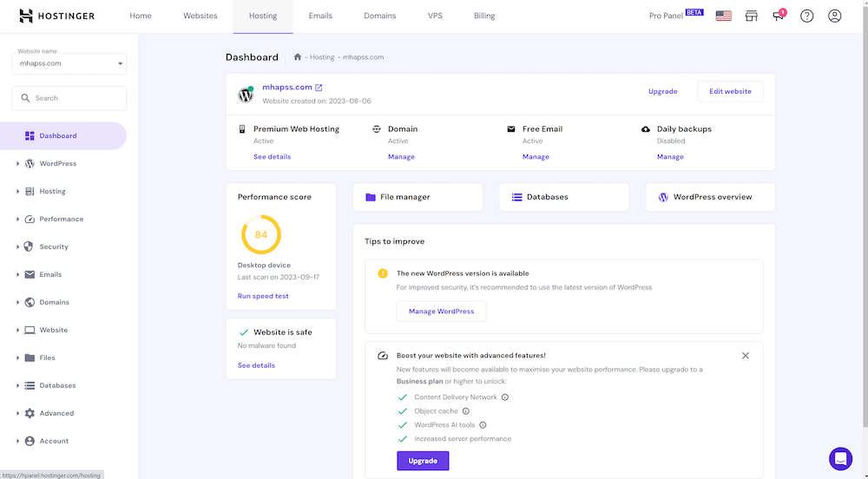Click the Edit website button

click(x=730, y=92)
